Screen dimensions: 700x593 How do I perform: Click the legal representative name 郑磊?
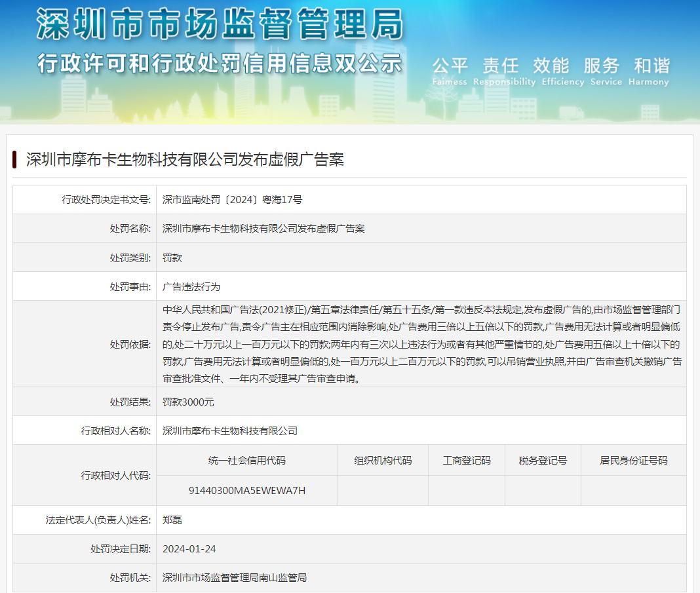coord(172,520)
